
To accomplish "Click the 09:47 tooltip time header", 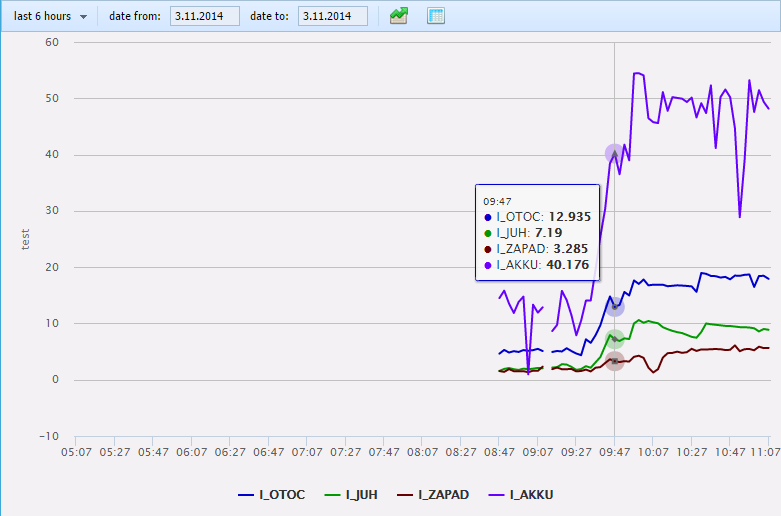I will (497, 201).
